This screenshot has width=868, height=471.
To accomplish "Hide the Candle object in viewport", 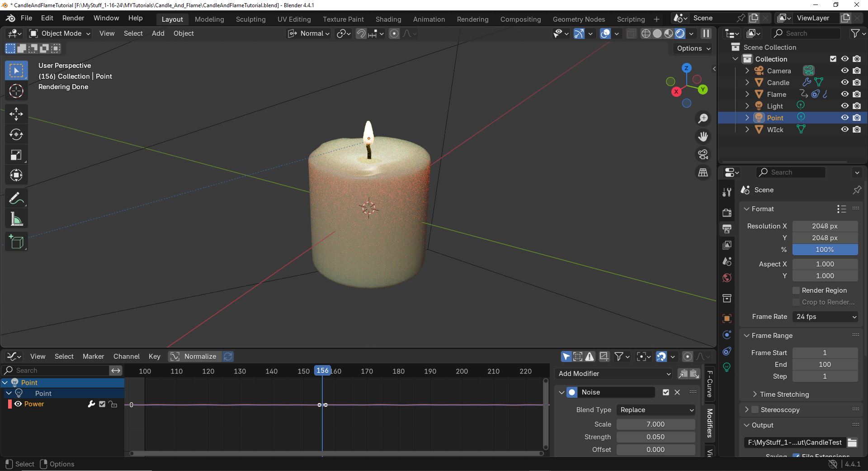I will (844, 82).
